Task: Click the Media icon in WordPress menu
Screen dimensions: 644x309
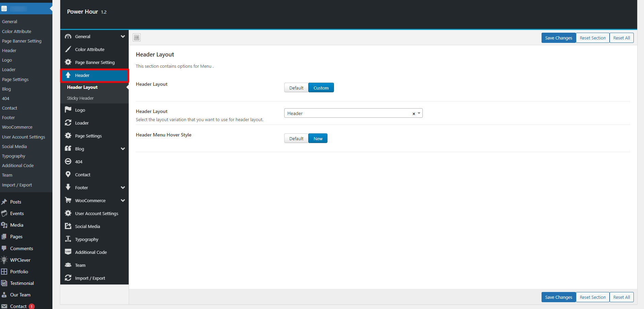Action: tap(4, 225)
